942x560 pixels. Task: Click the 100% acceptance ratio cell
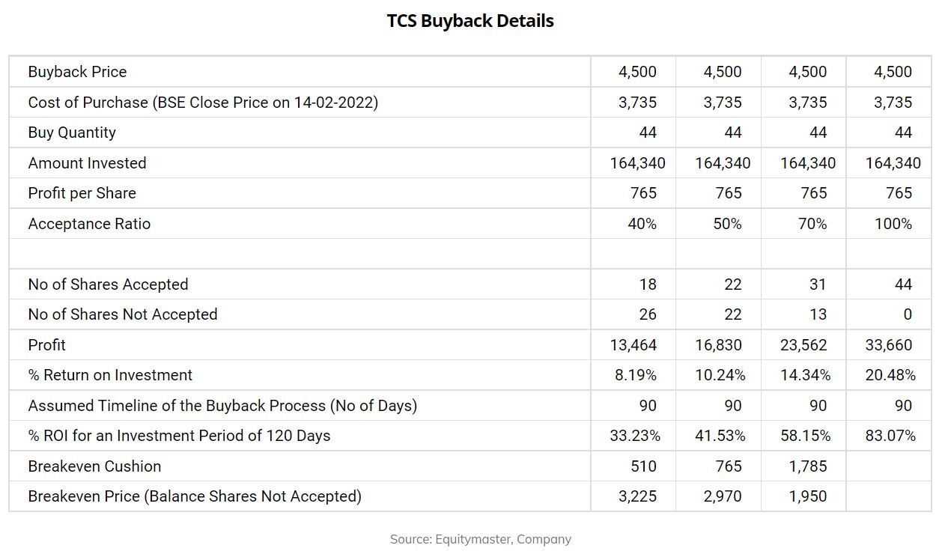point(893,224)
